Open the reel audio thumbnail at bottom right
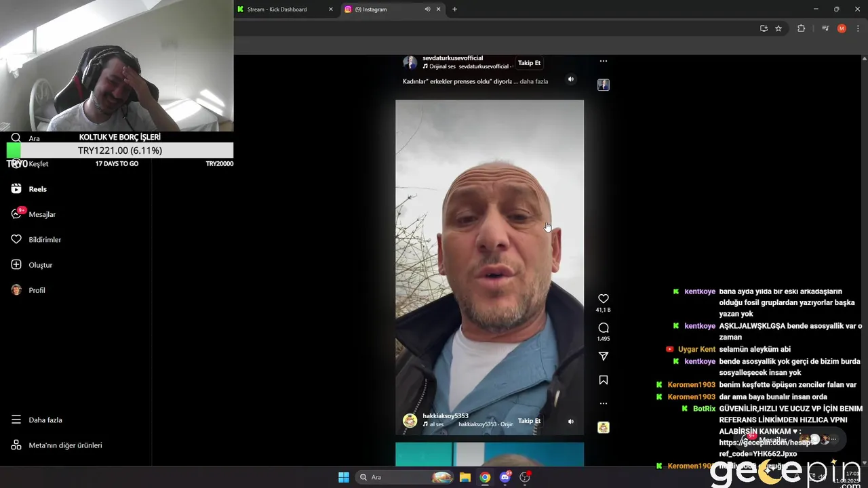This screenshot has width=868, height=488. point(604,428)
